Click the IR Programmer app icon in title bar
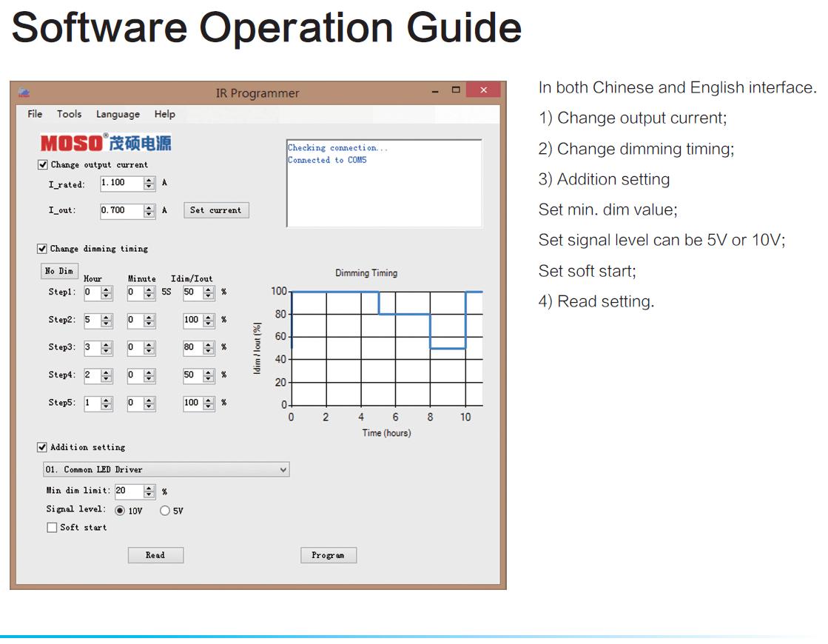828x644 pixels. [x=23, y=93]
